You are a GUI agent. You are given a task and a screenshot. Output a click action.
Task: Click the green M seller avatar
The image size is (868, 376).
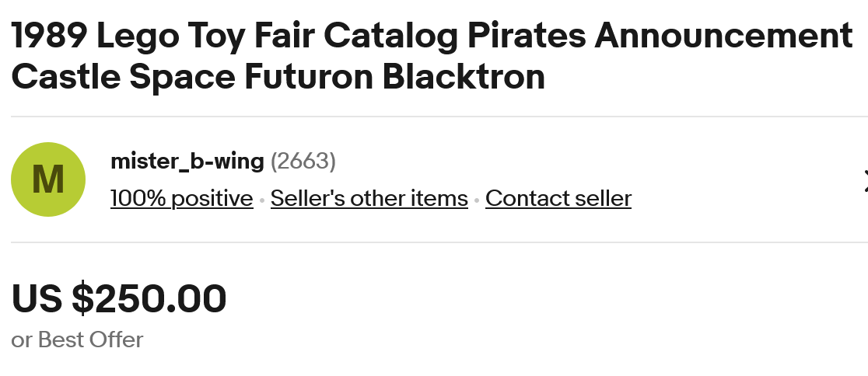click(48, 179)
